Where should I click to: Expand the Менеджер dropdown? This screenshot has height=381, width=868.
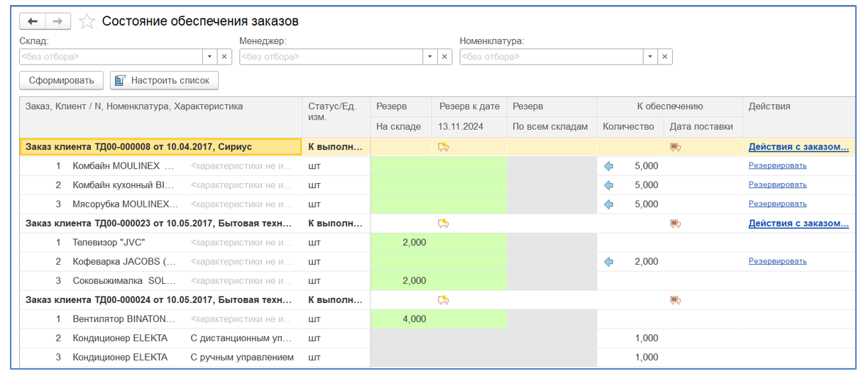pyautogui.click(x=429, y=57)
